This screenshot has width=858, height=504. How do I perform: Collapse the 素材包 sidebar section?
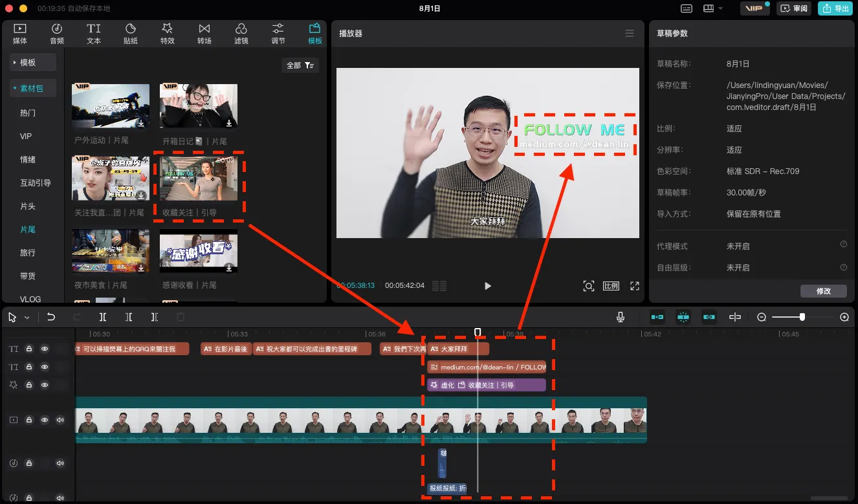[33, 88]
